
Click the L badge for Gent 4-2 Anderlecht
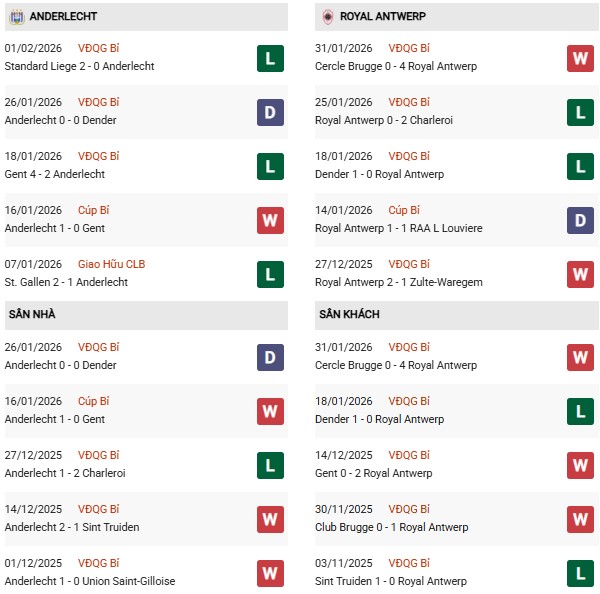point(270,166)
